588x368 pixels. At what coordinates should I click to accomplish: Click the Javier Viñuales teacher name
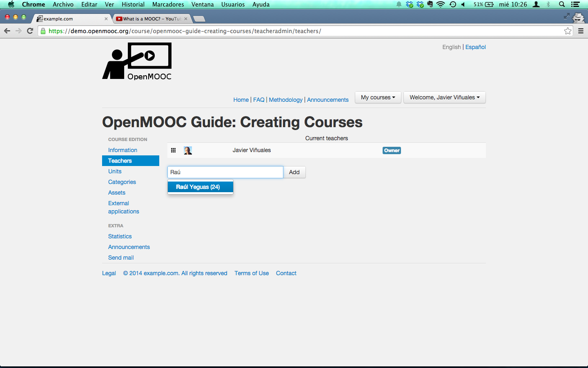tap(252, 150)
